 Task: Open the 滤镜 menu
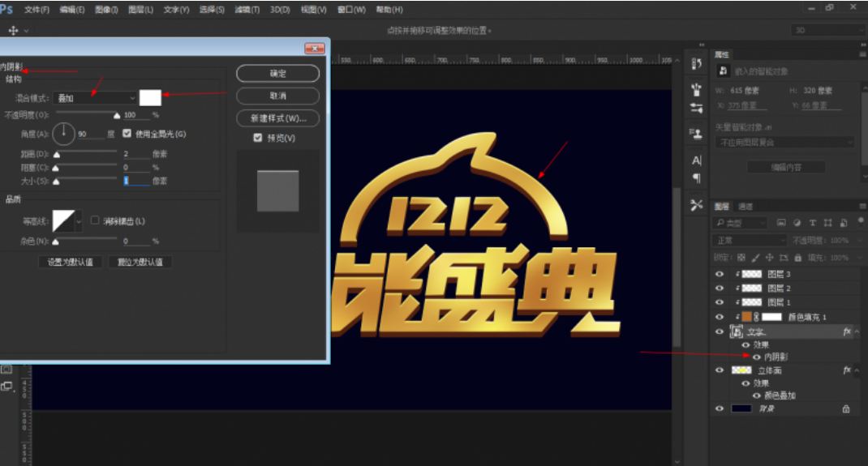click(247, 10)
